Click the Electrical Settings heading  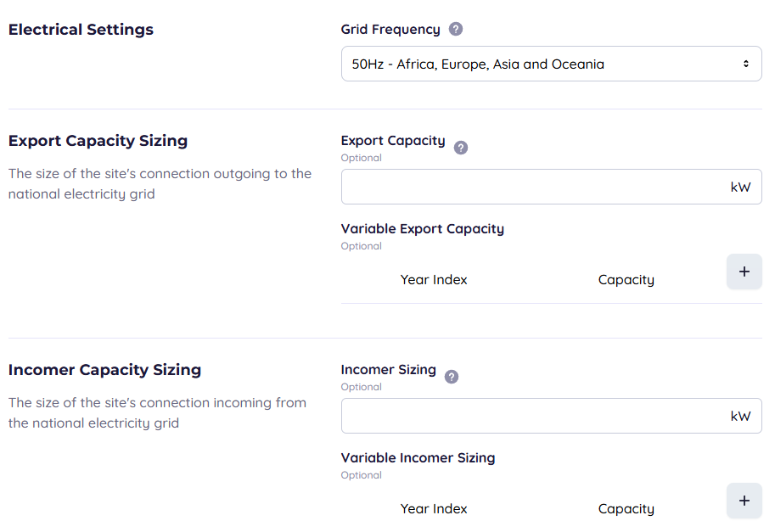[81, 30]
